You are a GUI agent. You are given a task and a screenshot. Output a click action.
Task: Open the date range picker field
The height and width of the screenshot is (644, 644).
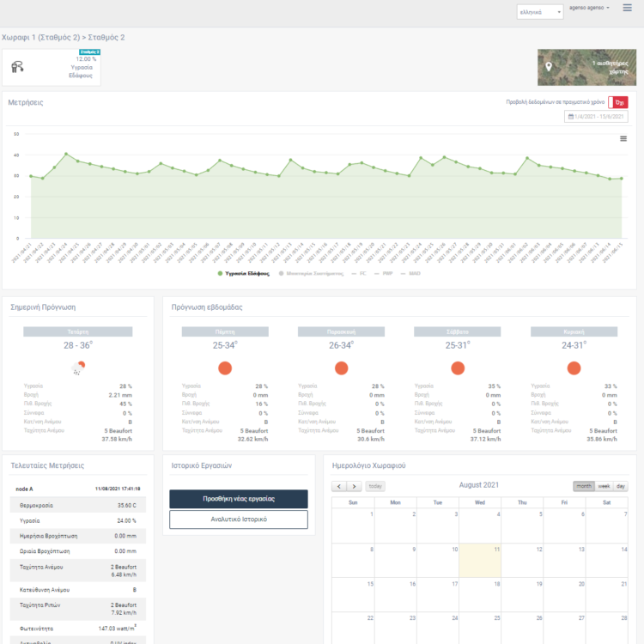click(x=596, y=117)
